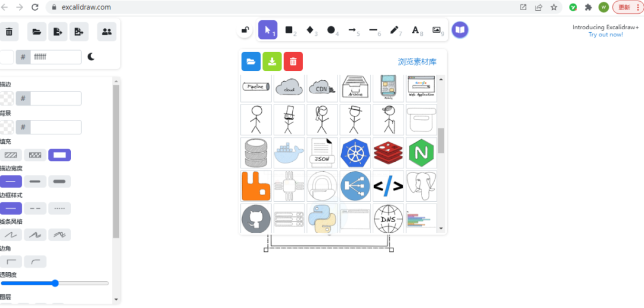Select the Rectangle tool

pyautogui.click(x=290, y=30)
